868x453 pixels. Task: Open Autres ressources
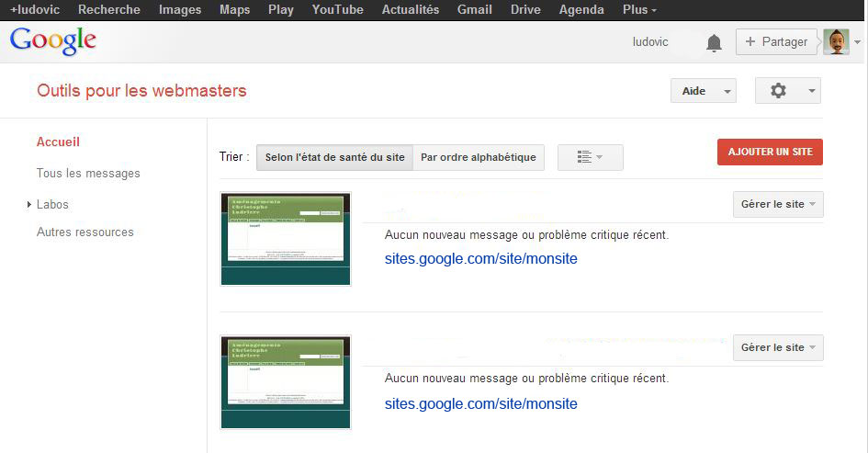[85, 232]
